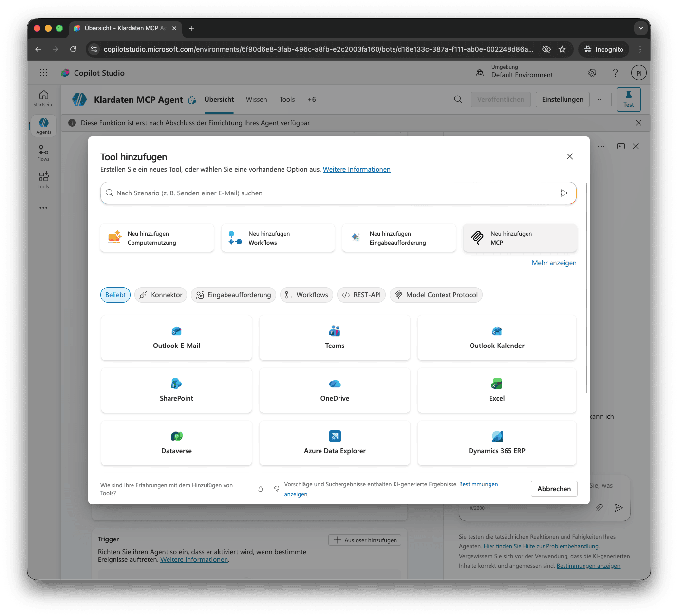Viewport: 678px width, 616px height.
Task: Open a new browser tab
Action: (x=192, y=28)
